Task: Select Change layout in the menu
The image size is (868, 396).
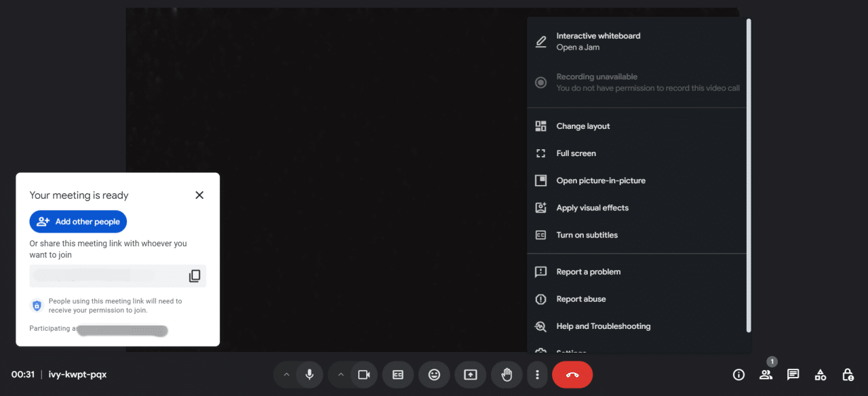Action: point(583,126)
